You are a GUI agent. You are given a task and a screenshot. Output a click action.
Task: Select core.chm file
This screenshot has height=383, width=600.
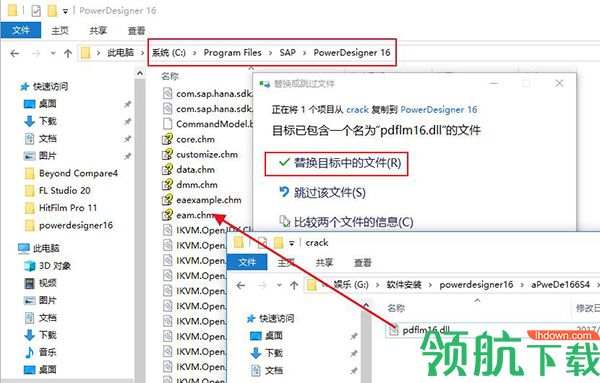[x=195, y=139]
